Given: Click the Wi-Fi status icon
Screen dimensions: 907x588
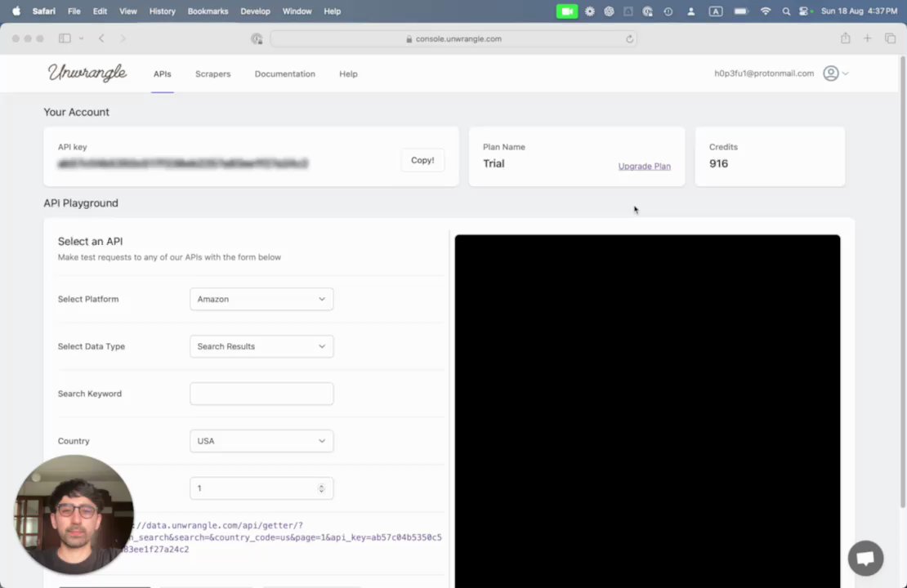Looking at the screenshot, I should (x=766, y=11).
